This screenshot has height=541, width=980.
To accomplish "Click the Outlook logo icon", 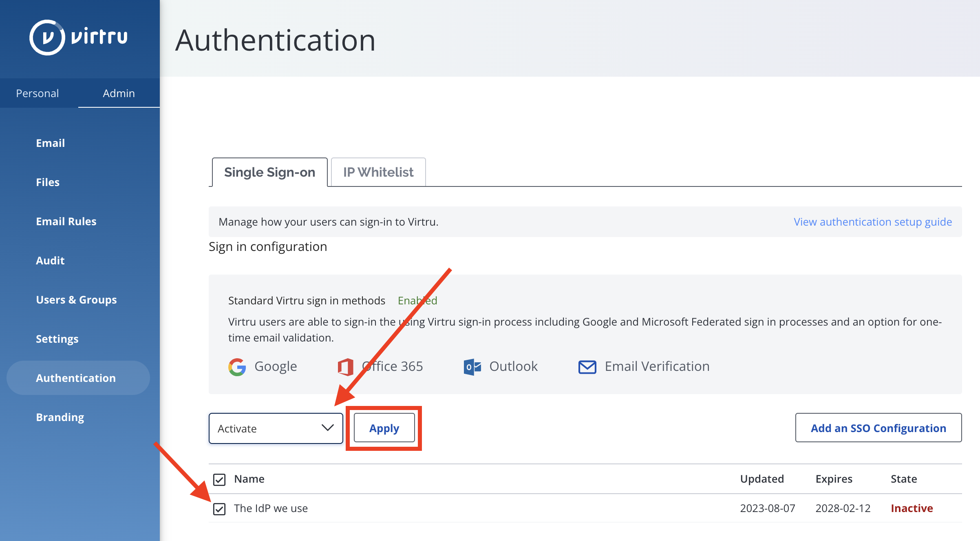I will (x=472, y=367).
